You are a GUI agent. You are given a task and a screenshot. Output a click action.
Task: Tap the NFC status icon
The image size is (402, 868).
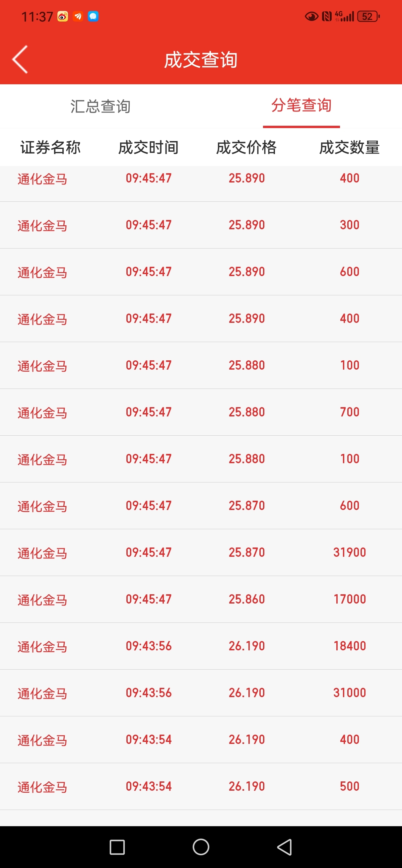pyautogui.click(x=327, y=17)
